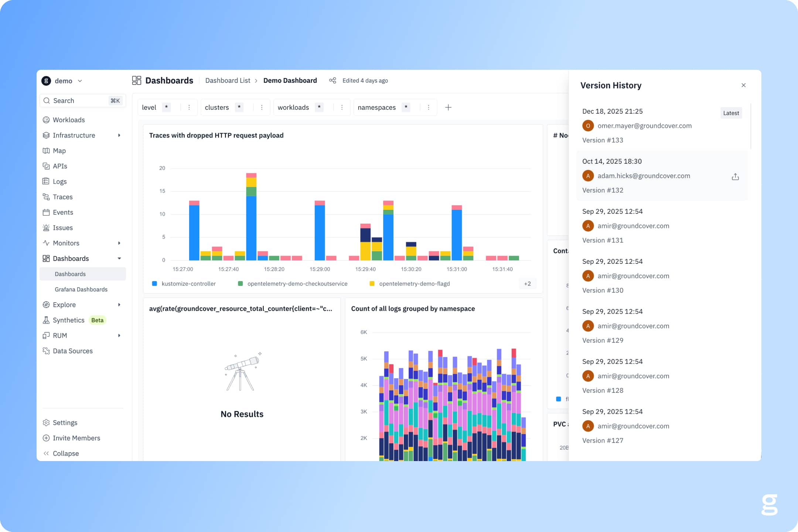This screenshot has height=532, width=798.
Task: Open the Synthetics Beta menu item
Action: pos(69,320)
